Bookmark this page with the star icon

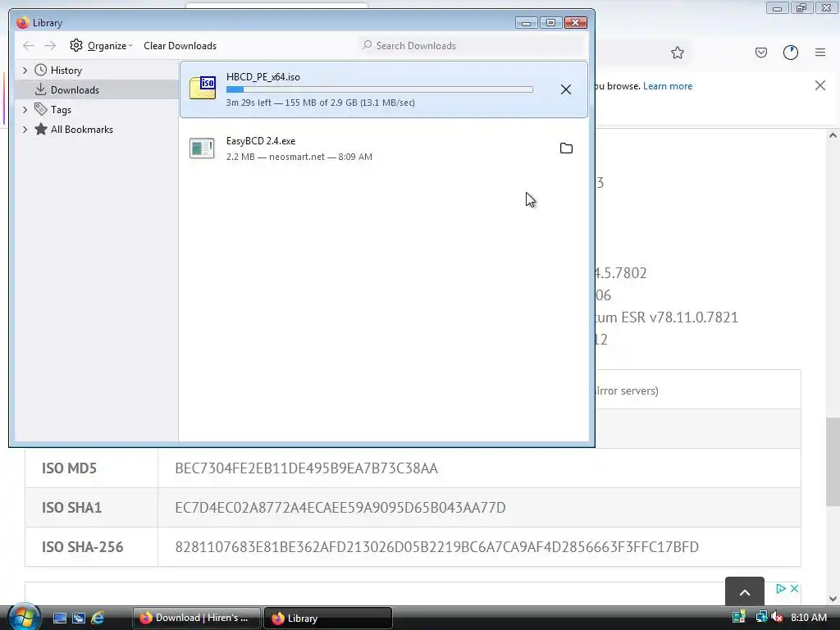677,52
